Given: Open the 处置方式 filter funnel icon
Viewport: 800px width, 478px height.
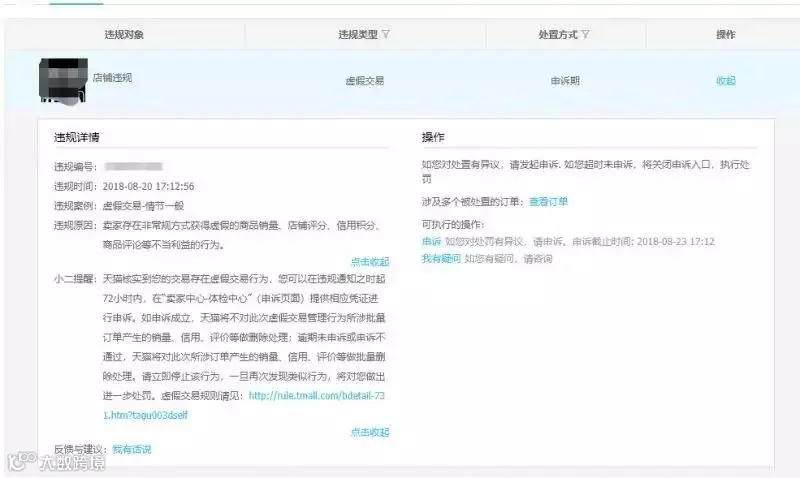Looking at the screenshot, I should [585, 34].
